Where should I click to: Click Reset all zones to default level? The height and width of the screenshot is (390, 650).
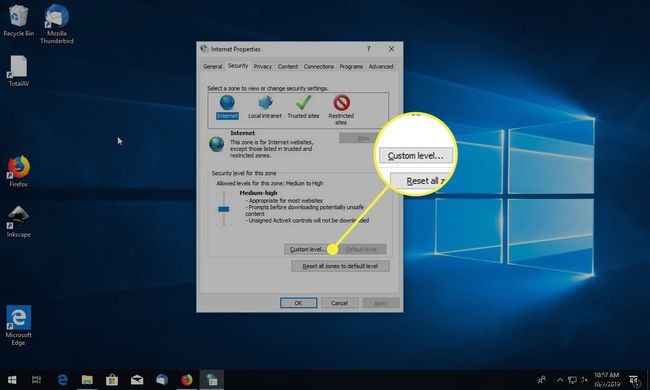pyautogui.click(x=340, y=266)
